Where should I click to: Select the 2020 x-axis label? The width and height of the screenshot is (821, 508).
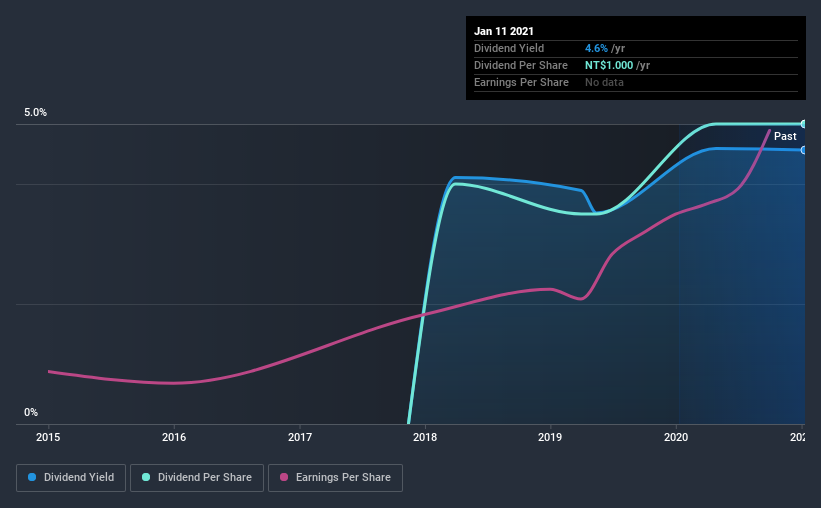pyautogui.click(x=676, y=437)
